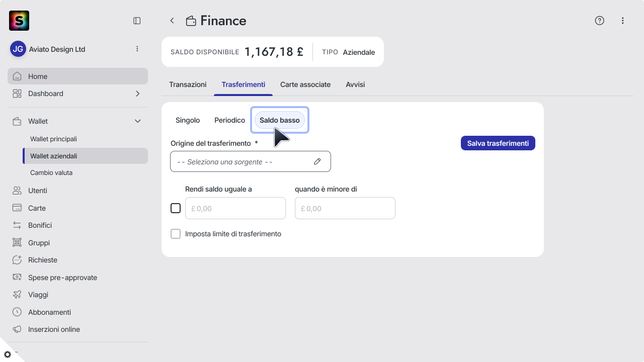Focus the Rendi saldo uguale a amount field
This screenshot has height=362, width=644.
click(235, 208)
